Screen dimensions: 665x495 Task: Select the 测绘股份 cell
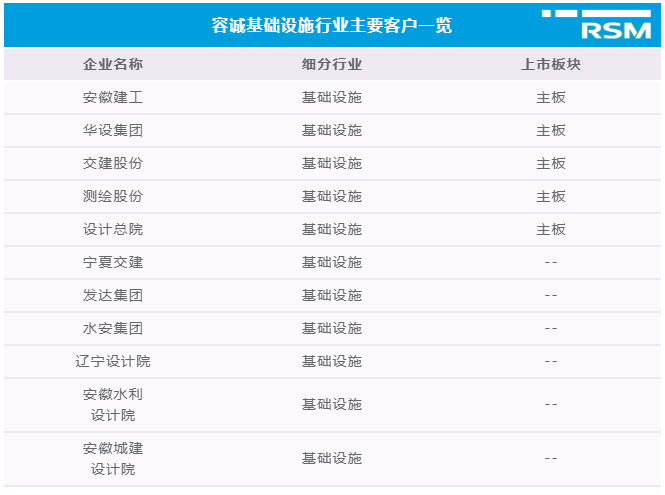(113, 196)
